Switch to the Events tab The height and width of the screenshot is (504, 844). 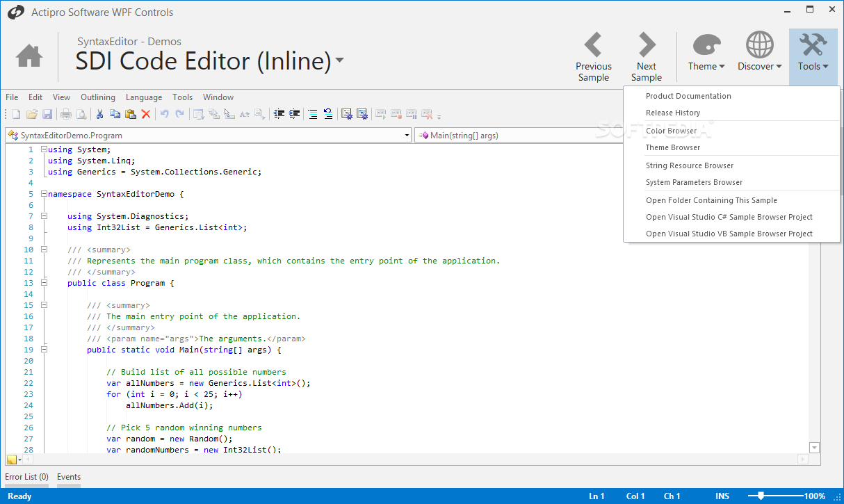pyautogui.click(x=69, y=477)
